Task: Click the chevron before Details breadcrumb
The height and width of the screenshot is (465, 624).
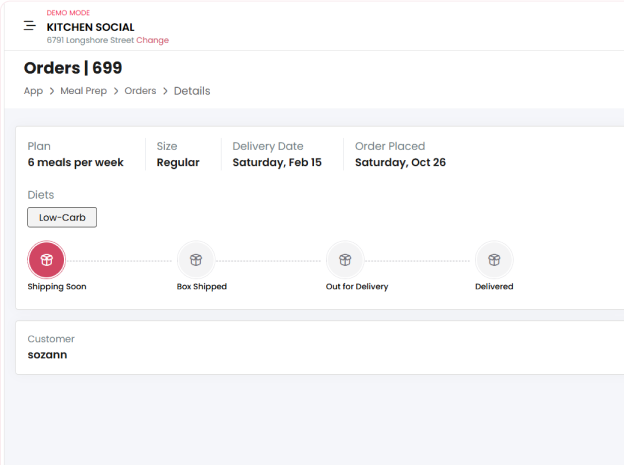Action: point(166,91)
